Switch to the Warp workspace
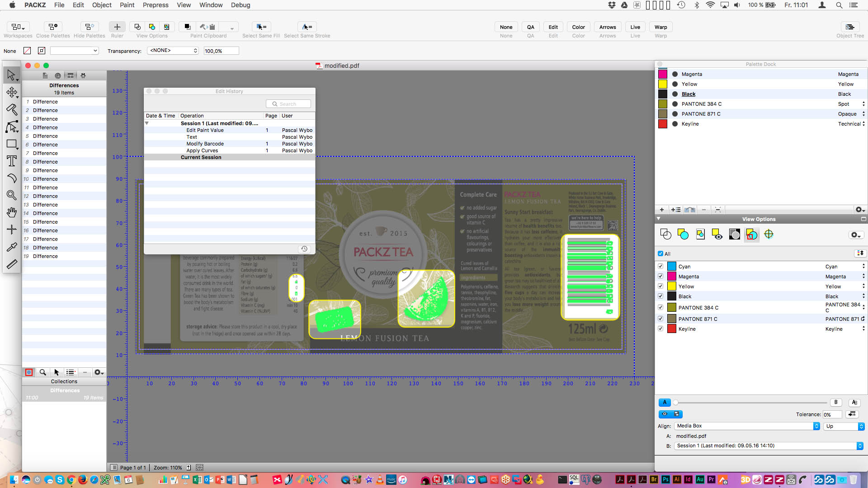 click(x=661, y=27)
